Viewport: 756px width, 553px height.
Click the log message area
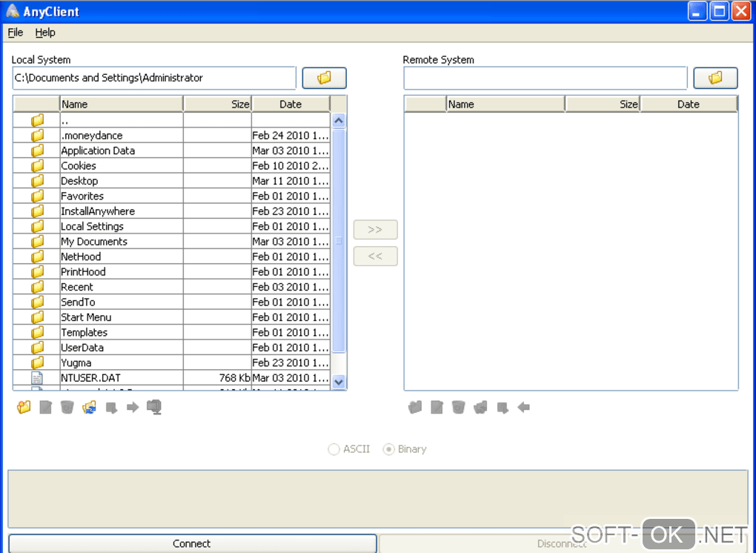tap(377, 499)
